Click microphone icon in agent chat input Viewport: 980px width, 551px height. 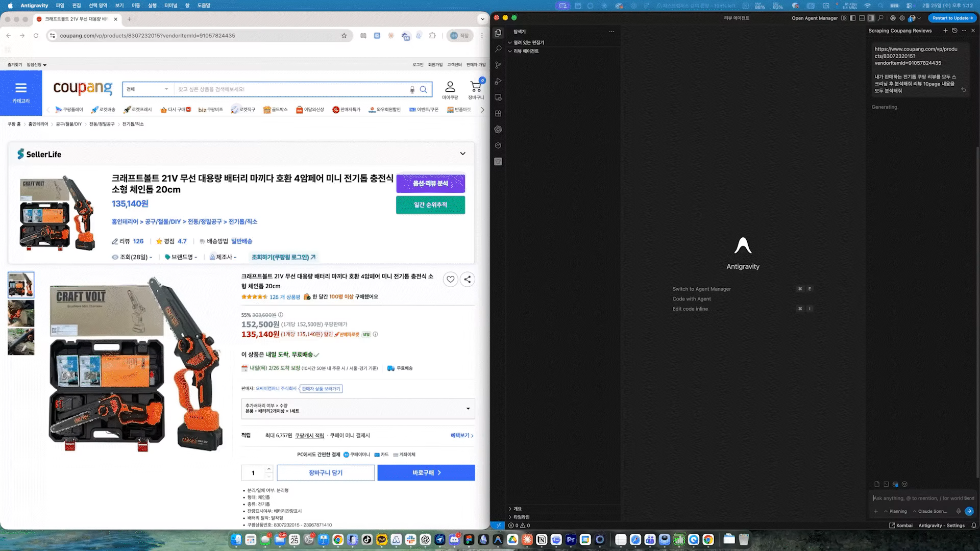click(x=959, y=511)
